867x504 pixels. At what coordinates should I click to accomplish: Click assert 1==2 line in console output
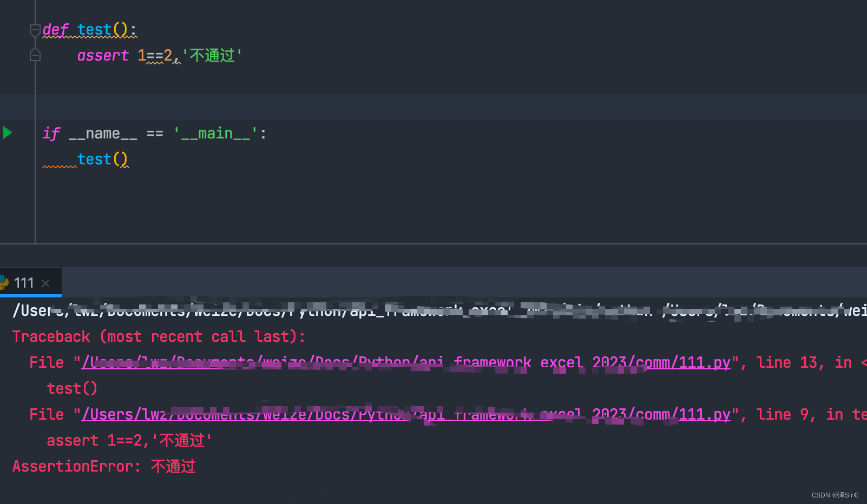(x=129, y=440)
